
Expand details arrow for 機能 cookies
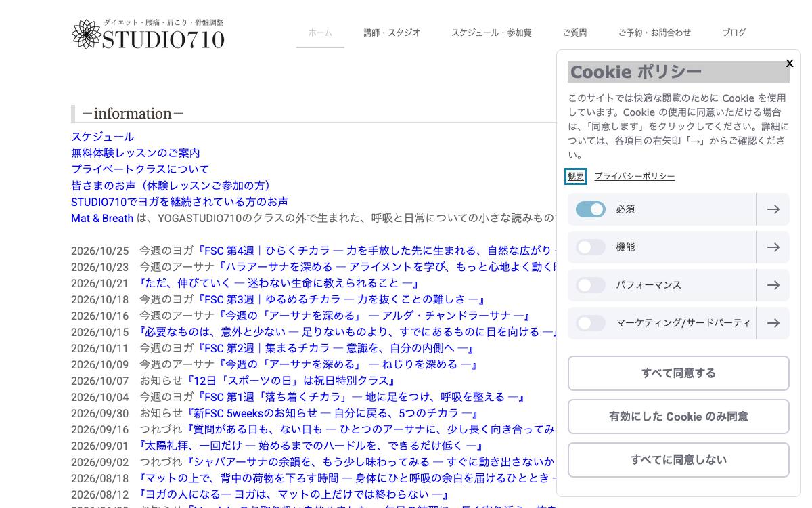773,247
